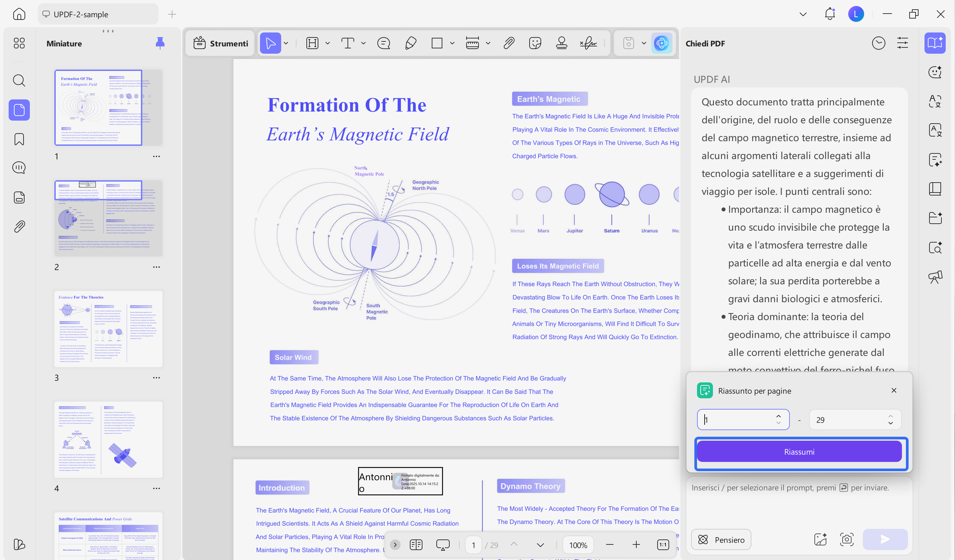Expand the text tool dropdown arrow
The image size is (955, 560).
point(363,43)
